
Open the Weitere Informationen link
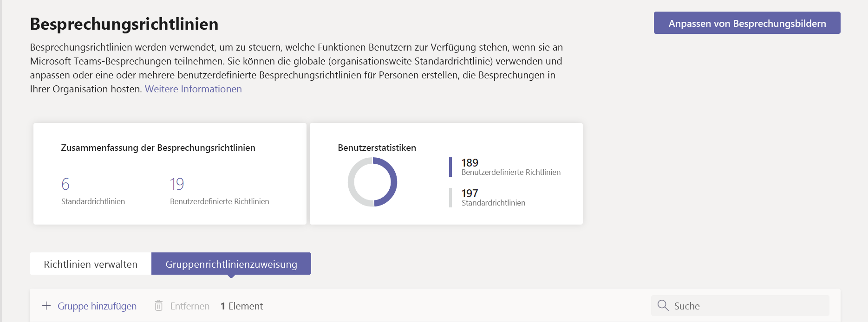[193, 89]
